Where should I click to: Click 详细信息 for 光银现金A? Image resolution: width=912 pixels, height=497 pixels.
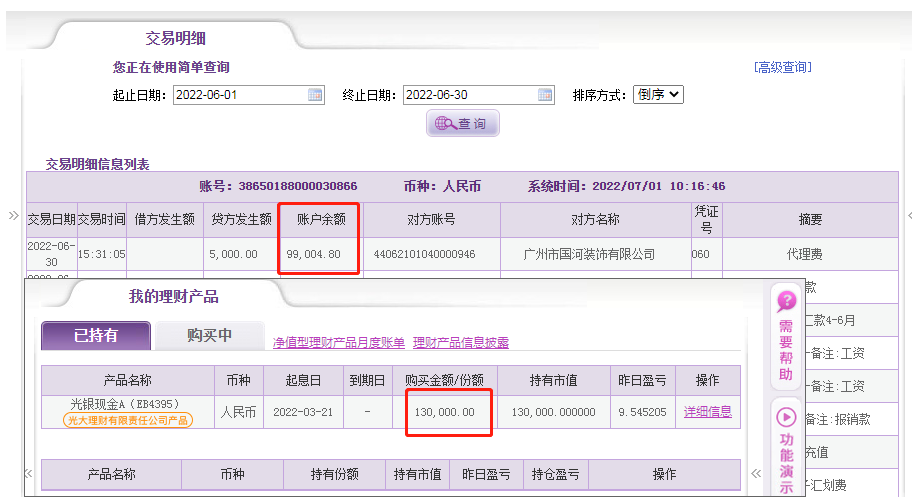707,412
